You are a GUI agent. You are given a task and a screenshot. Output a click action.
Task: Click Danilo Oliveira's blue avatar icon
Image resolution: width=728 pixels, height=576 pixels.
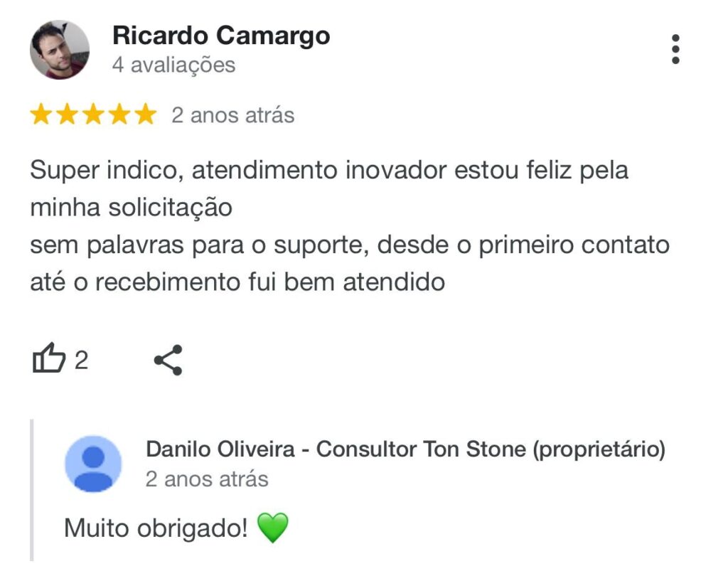(93, 464)
